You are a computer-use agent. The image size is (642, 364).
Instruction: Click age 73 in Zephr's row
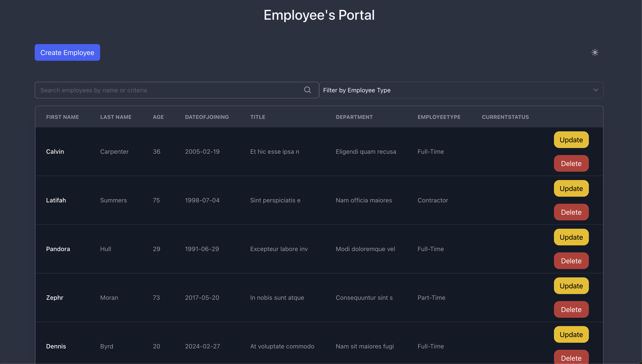coord(156,298)
